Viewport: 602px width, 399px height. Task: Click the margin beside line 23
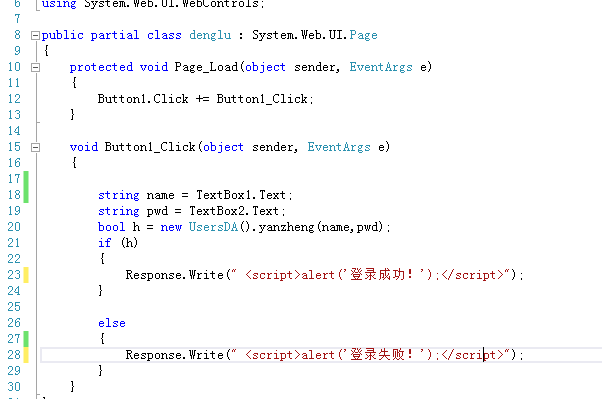pos(26,275)
